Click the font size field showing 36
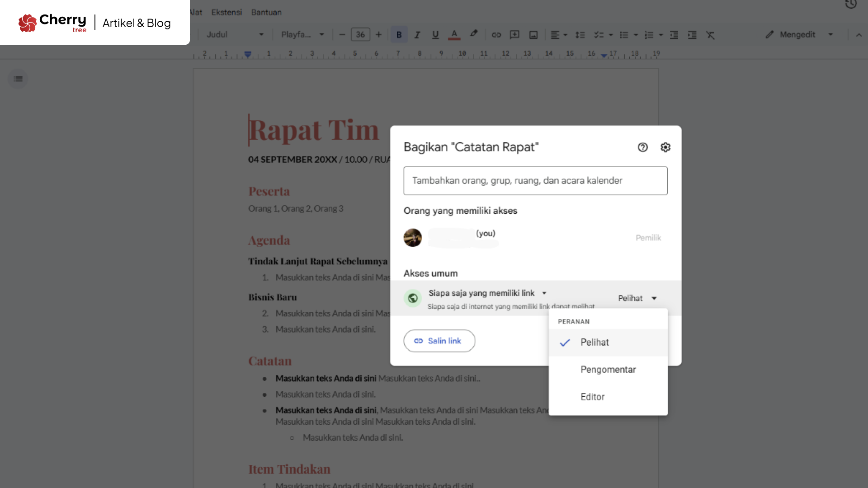This screenshot has width=868, height=488. pos(360,35)
